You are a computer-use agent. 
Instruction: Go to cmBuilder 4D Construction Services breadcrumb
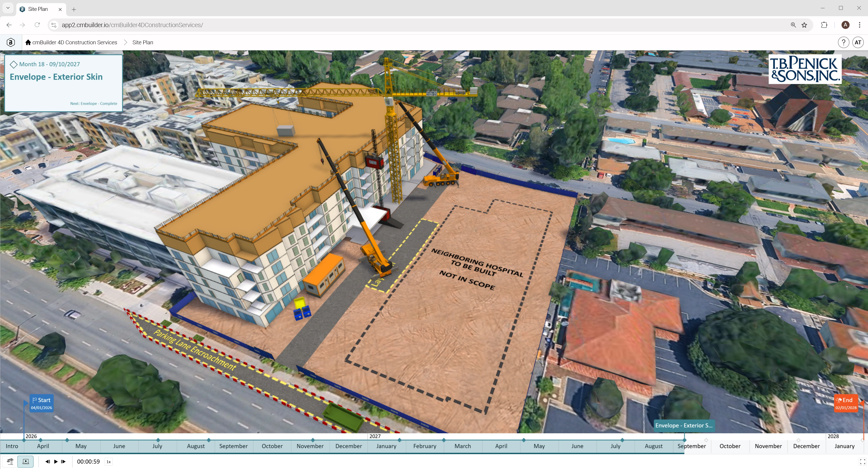[74, 42]
